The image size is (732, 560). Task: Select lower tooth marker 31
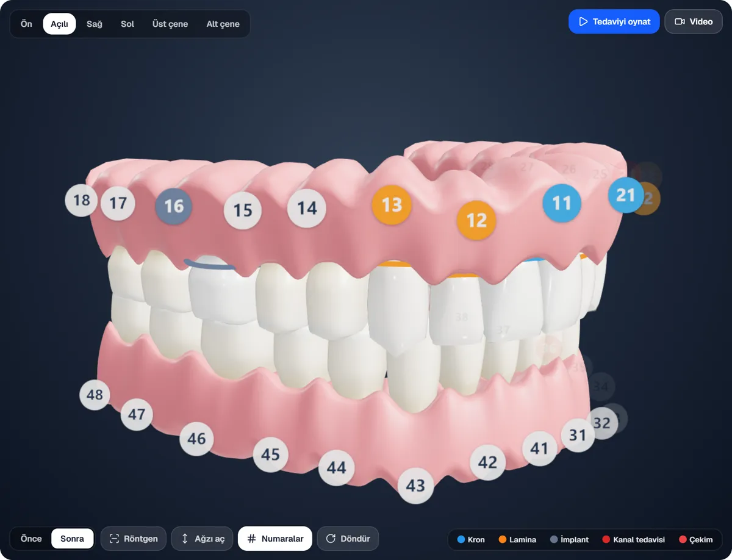[577, 435]
